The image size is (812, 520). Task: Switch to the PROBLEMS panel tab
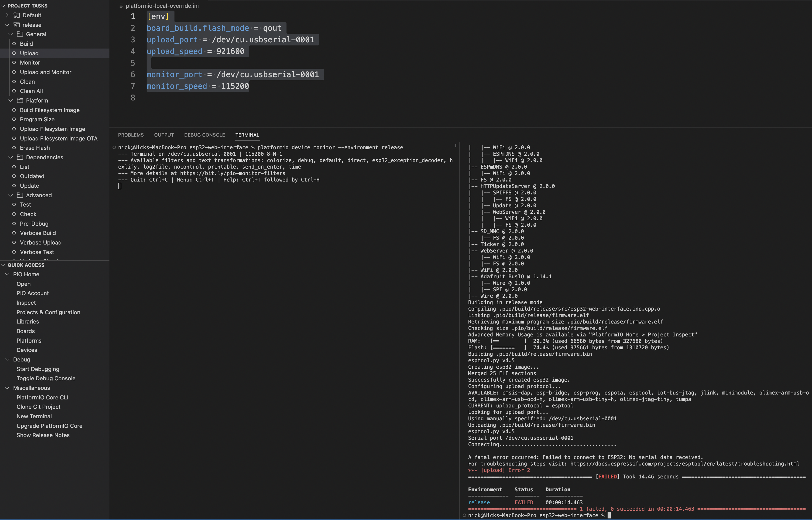tap(131, 135)
